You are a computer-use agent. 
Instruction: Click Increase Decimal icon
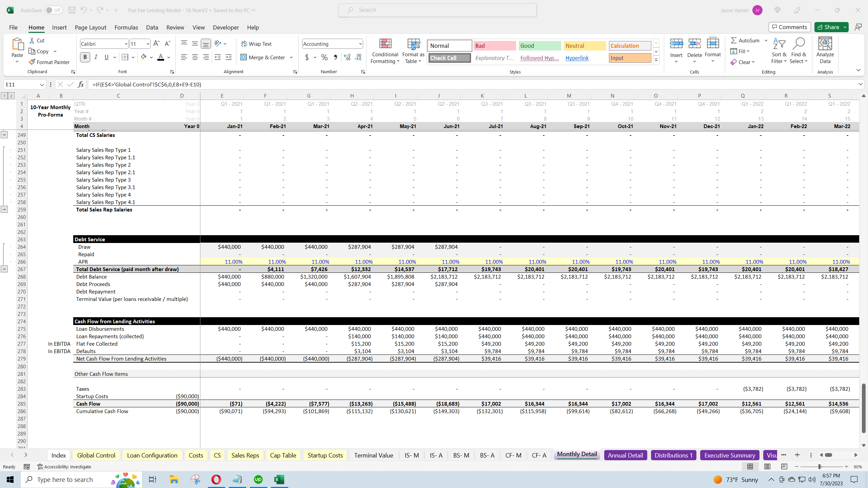coord(347,57)
